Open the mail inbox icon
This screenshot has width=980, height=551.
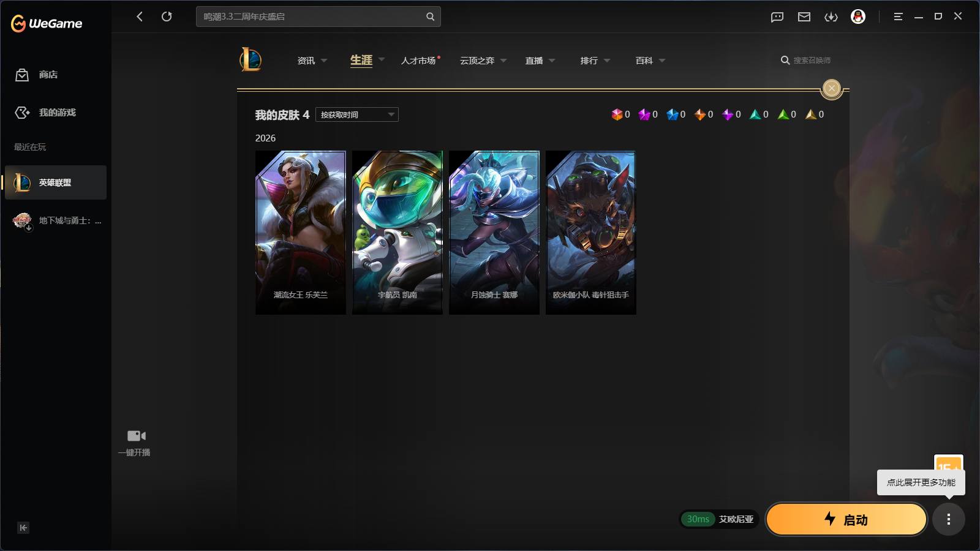(804, 17)
